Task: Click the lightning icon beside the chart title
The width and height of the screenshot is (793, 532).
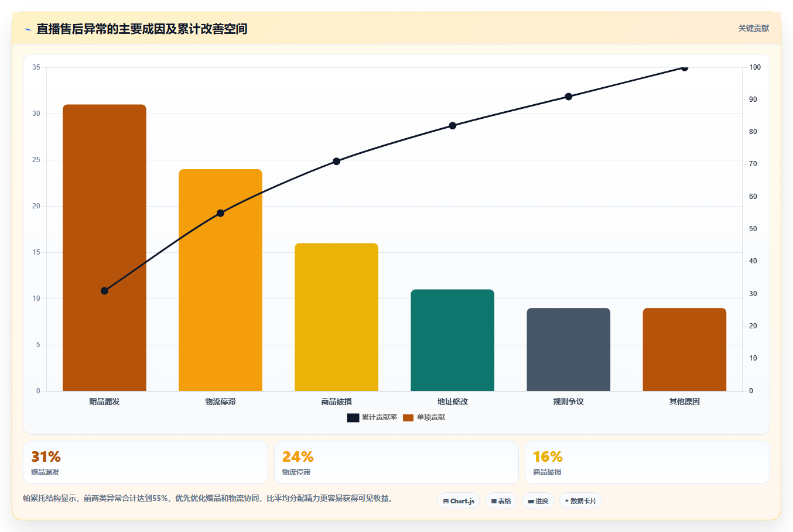Action: coord(28,29)
